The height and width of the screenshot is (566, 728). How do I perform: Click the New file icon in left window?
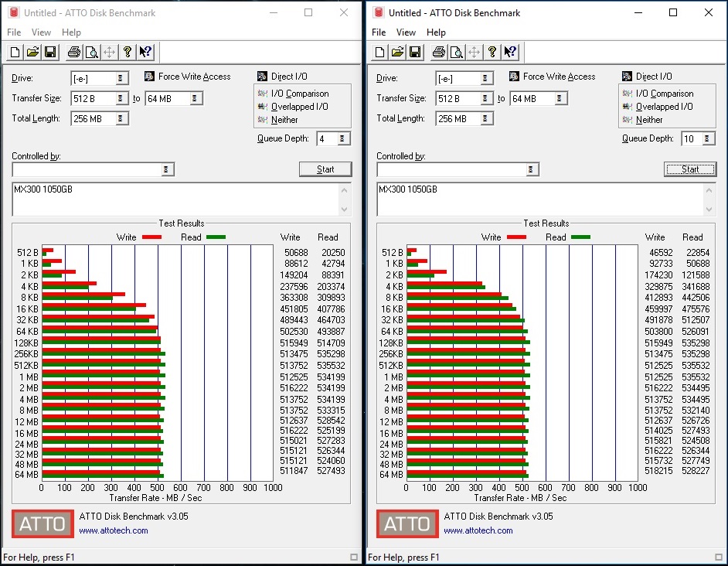pyautogui.click(x=15, y=52)
